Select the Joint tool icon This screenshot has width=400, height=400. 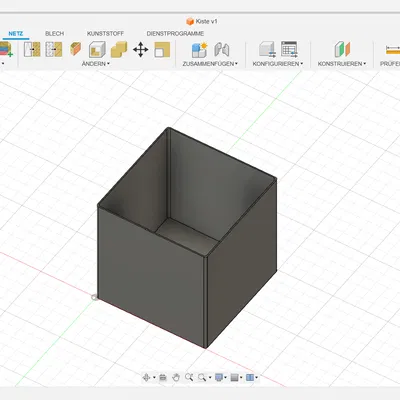pos(222,50)
